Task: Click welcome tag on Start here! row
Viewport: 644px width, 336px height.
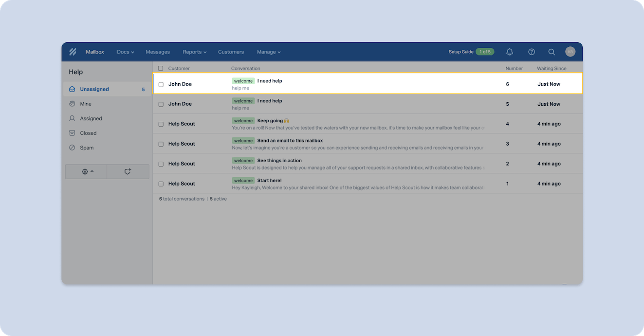Action: tap(243, 181)
